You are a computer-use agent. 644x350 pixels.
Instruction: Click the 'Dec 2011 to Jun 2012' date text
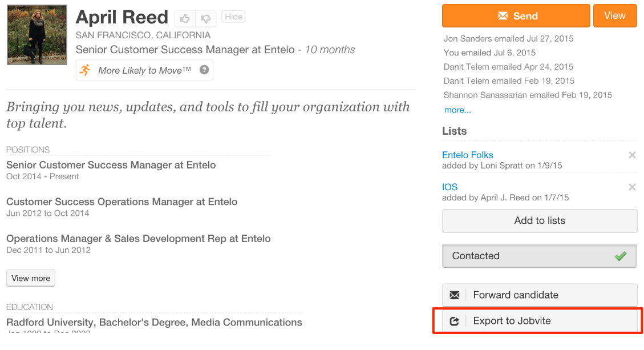click(48, 250)
